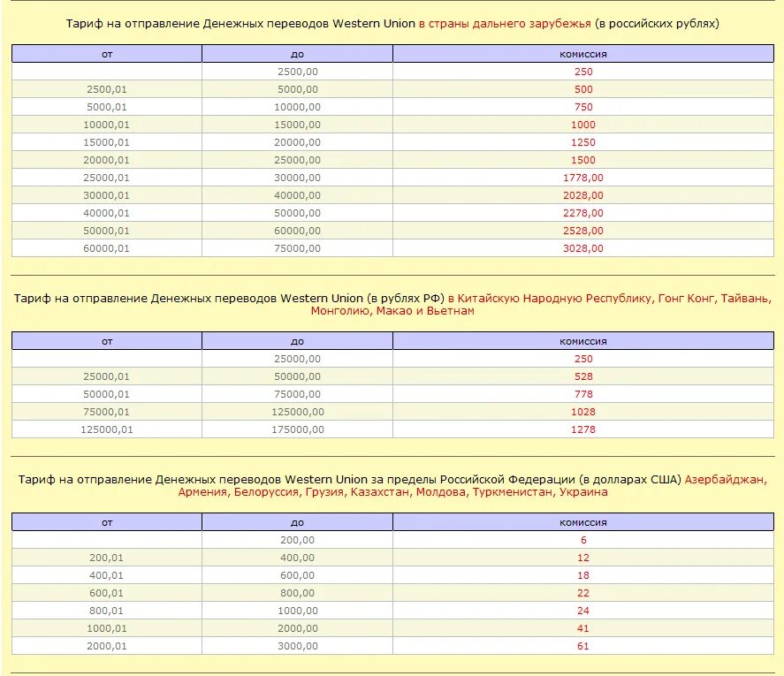Screen dimensions: 784x676
Task: Select the 20000,00 upper limit cell
Action: [298, 142]
